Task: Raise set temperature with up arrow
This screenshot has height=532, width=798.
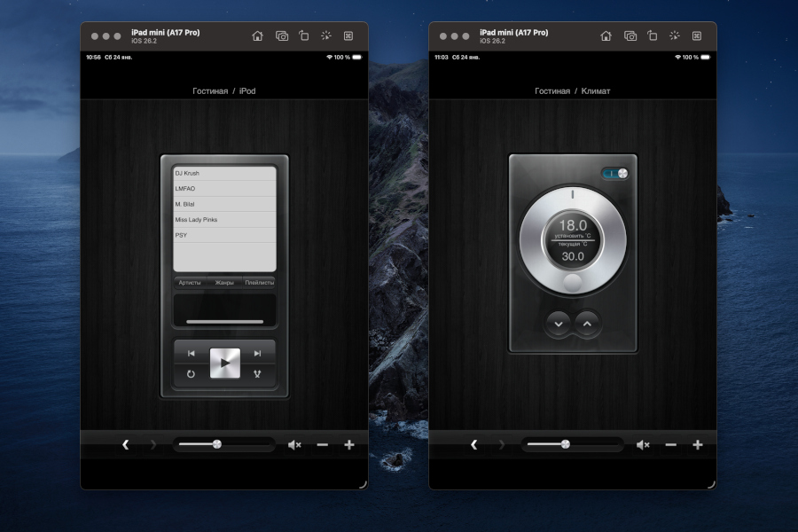Action: 587,324
